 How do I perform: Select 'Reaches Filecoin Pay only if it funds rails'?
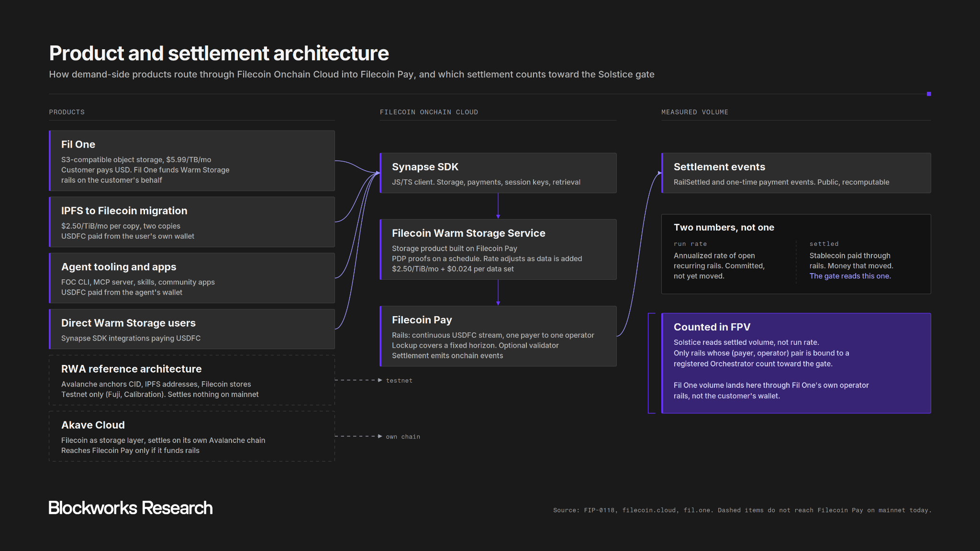(130, 451)
